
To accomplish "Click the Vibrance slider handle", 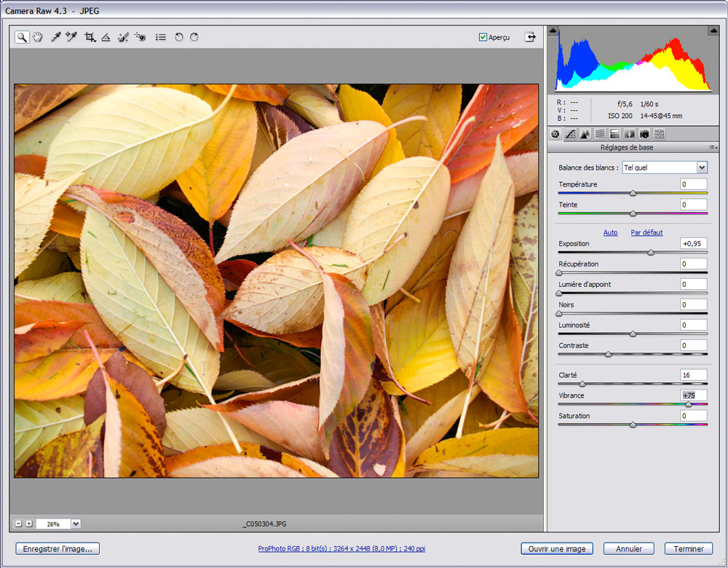I will point(689,405).
